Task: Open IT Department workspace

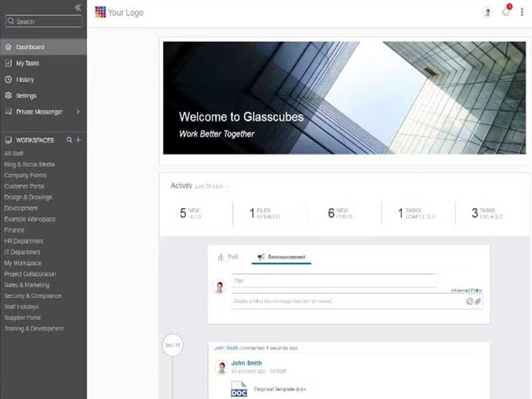Action: (x=22, y=252)
